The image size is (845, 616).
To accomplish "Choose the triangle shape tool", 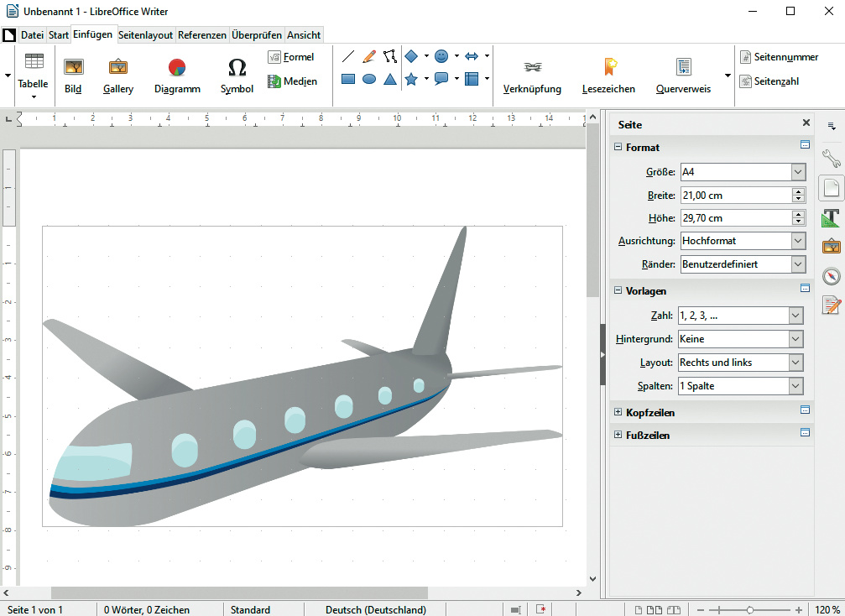I will coord(390,79).
